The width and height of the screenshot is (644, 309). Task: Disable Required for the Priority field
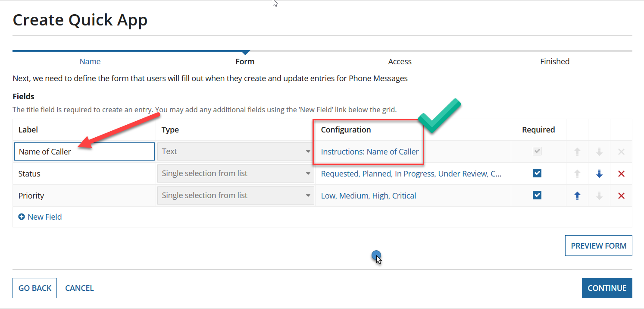coord(537,195)
